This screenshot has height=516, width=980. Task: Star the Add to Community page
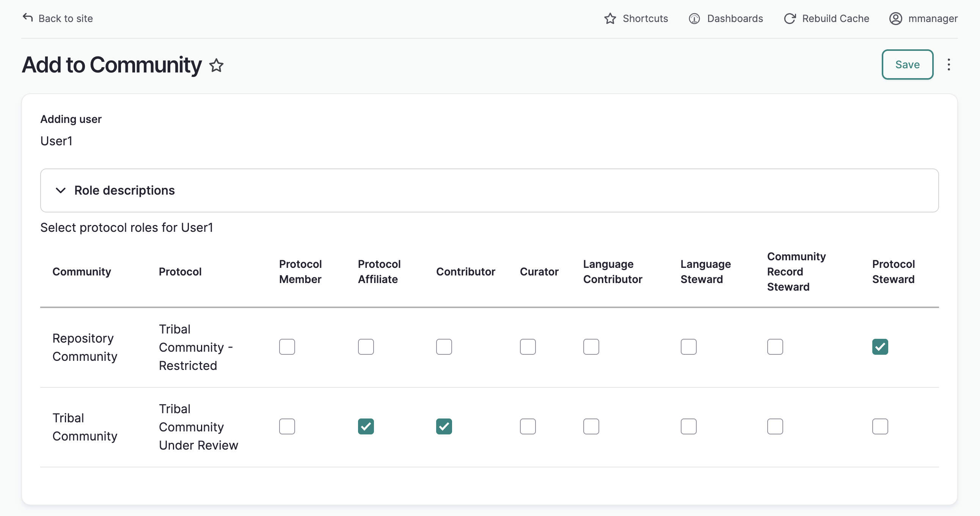(x=217, y=65)
